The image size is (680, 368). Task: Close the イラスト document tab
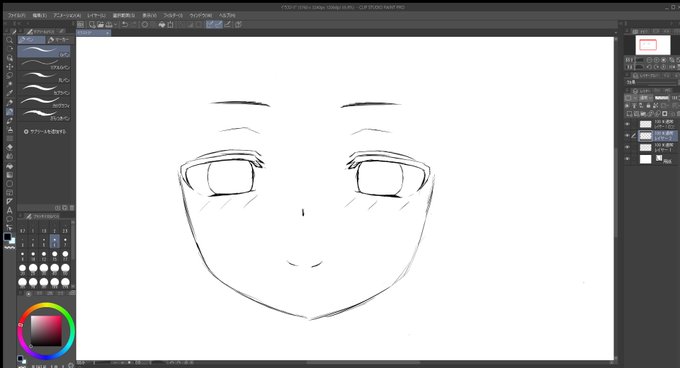point(108,33)
